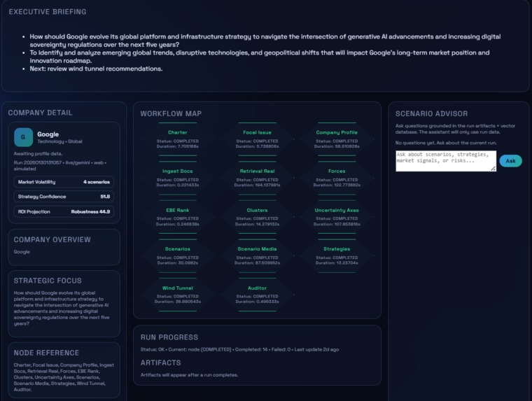Click the Artifacts heading
This screenshot has width=532, height=401.
(161, 363)
